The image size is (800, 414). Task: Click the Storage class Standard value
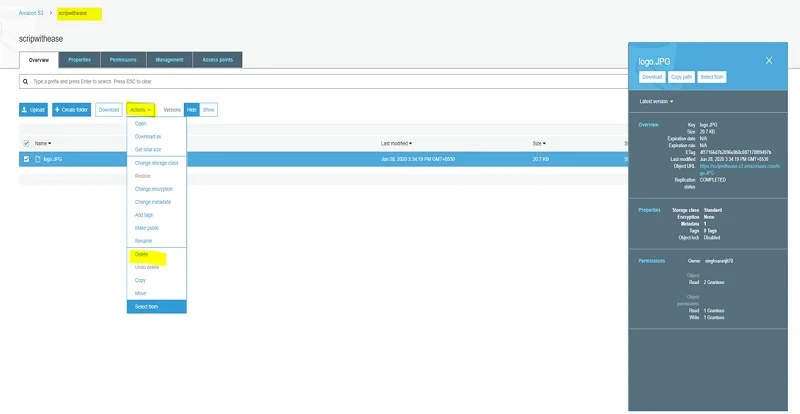713,210
